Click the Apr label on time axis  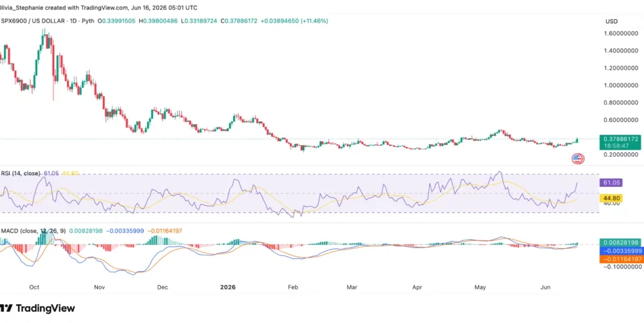coord(417,288)
